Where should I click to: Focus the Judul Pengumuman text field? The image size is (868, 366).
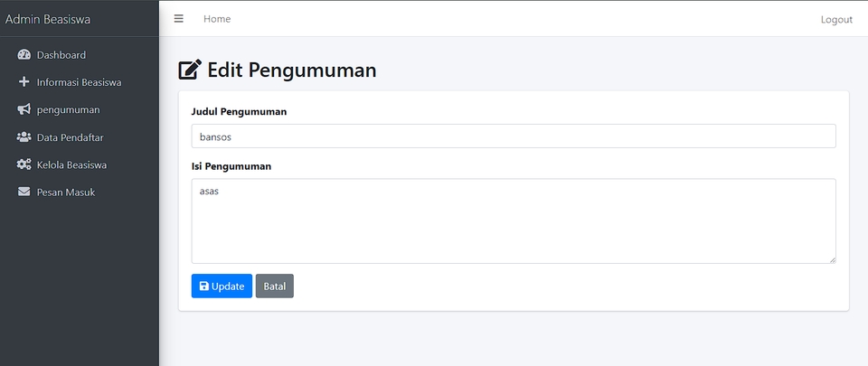[514, 136]
